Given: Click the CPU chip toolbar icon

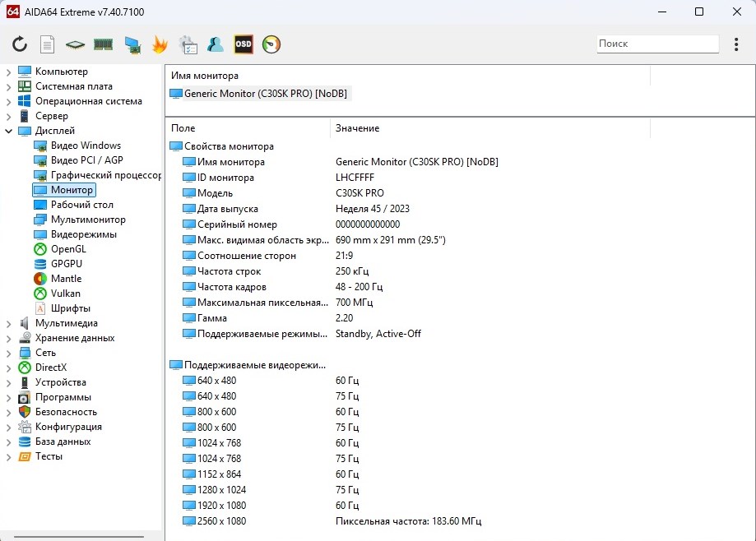Looking at the screenshot, I should click(76, 44).
